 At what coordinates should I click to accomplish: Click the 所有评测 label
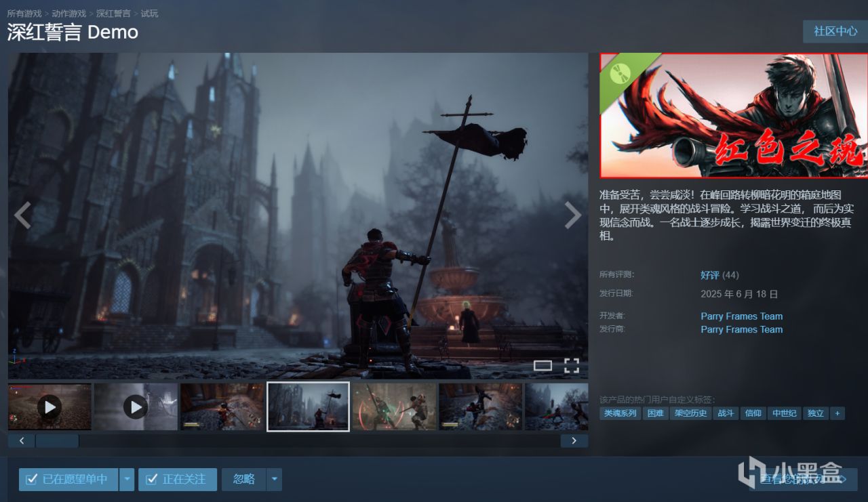click(617, 274)
